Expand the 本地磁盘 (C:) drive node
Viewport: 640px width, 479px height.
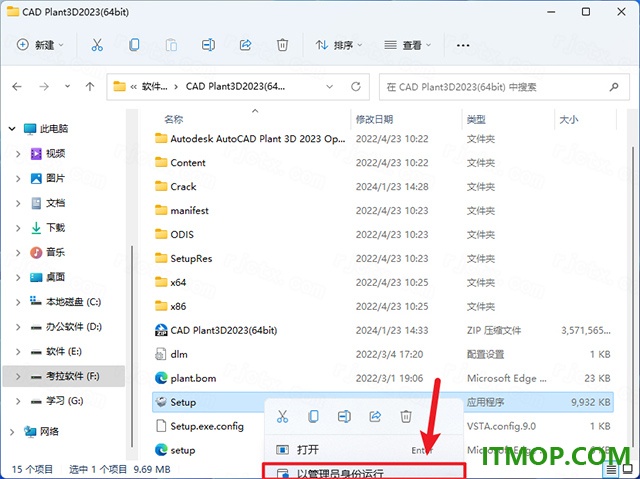pos(18,302)
